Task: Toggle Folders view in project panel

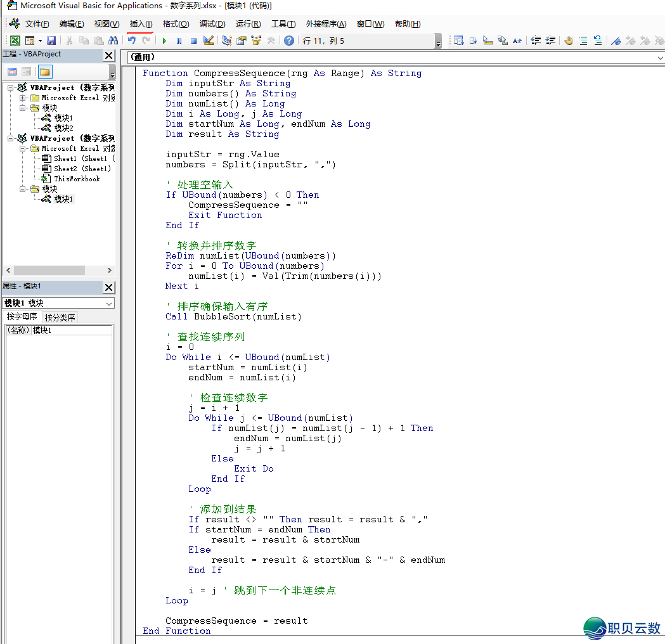Action: point(44,72)
